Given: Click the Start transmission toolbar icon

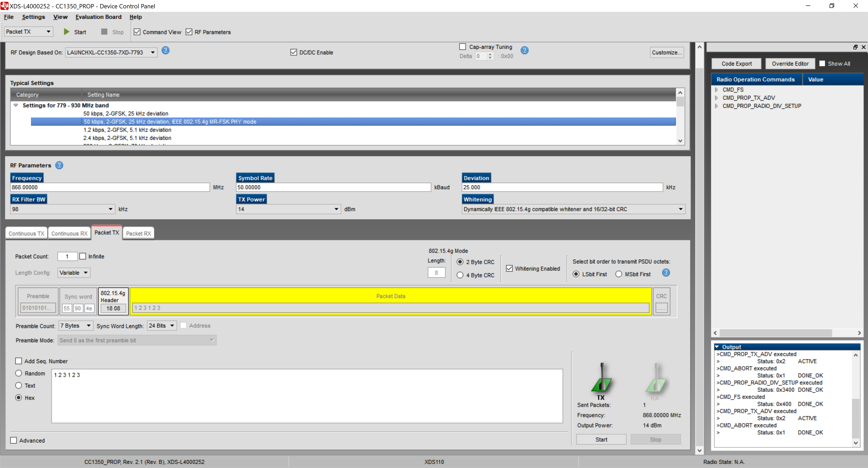Looking at the screenshot, I should pos(66,32).
